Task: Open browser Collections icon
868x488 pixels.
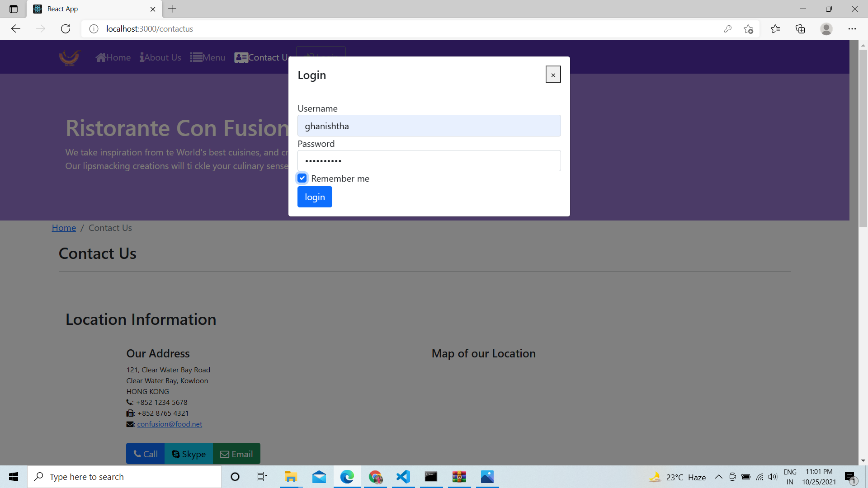Action: point(800,29)
